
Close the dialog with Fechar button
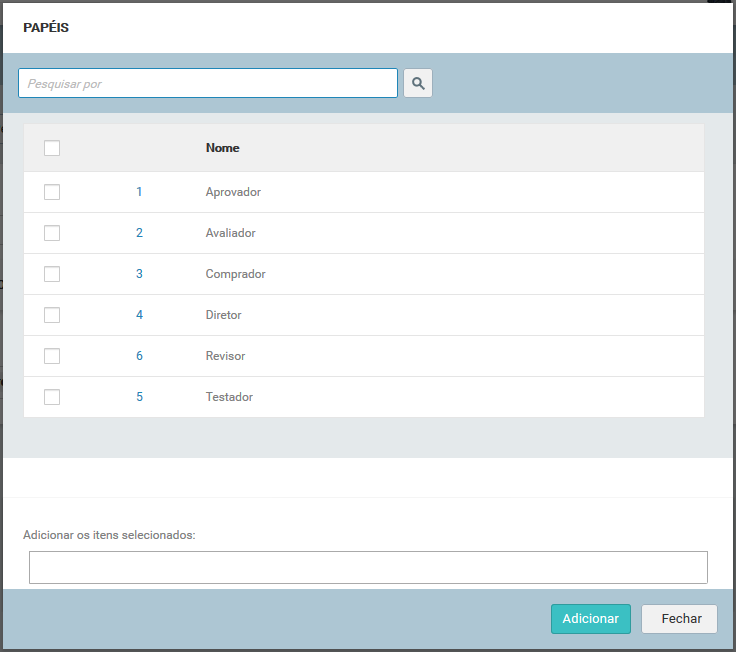coord(679,619)
